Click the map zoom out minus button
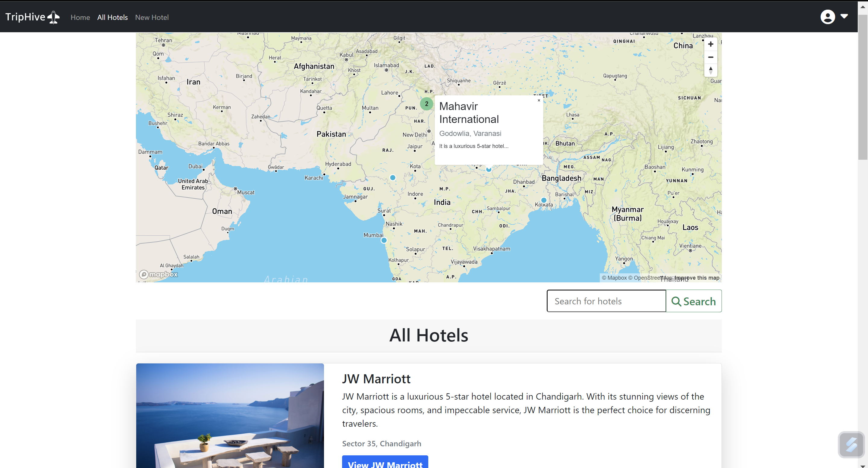The width and height of the screenshot is (868, 468). coord(710,57)
